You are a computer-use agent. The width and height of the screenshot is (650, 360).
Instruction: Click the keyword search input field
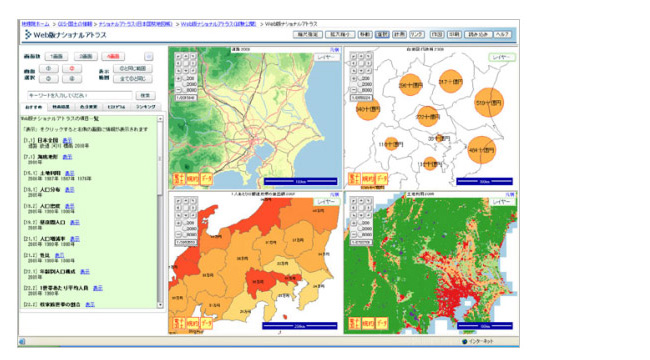point(80,95)
